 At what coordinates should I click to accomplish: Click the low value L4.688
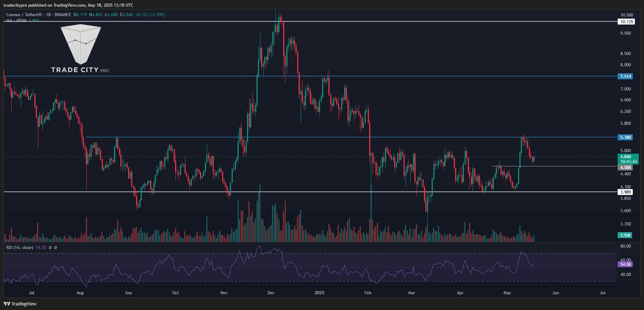111,15
